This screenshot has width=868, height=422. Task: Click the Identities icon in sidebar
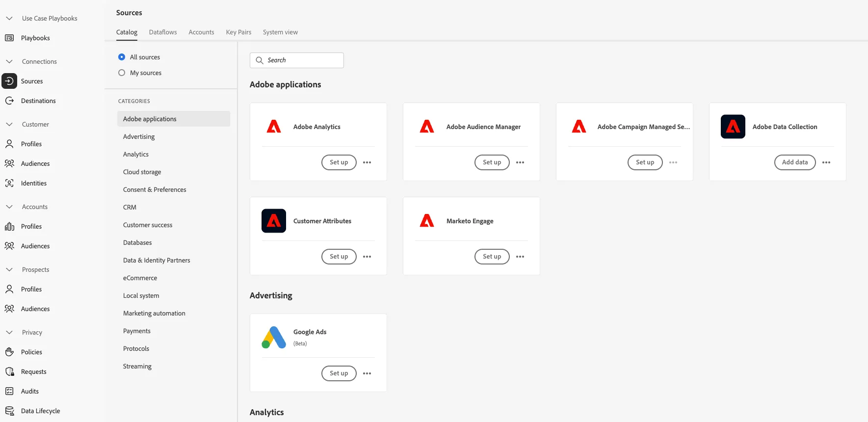(x=9, y=183)
